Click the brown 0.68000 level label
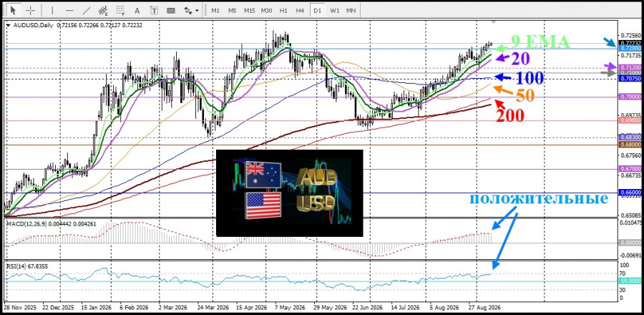 point(630,145)
